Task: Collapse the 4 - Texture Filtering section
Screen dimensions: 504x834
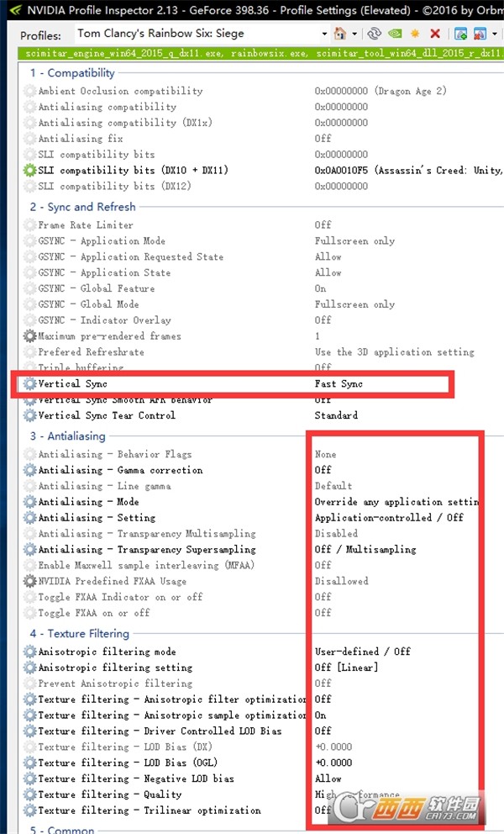Action: 80,633
